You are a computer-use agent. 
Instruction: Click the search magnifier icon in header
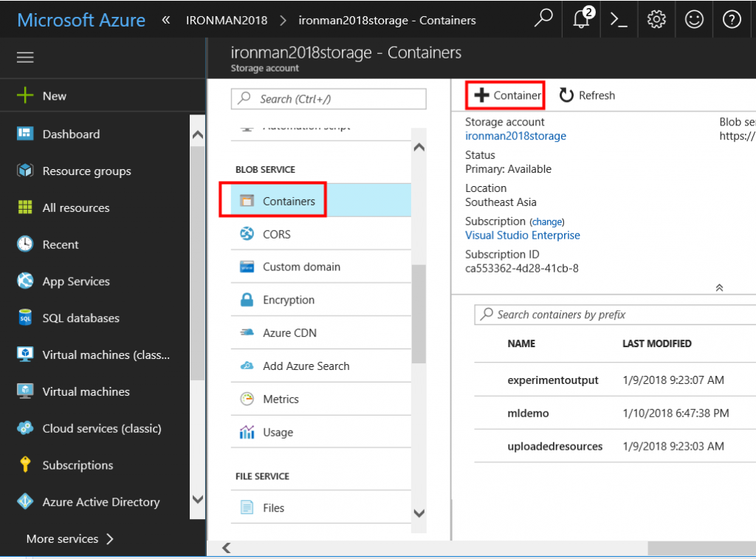click(543, 18)
